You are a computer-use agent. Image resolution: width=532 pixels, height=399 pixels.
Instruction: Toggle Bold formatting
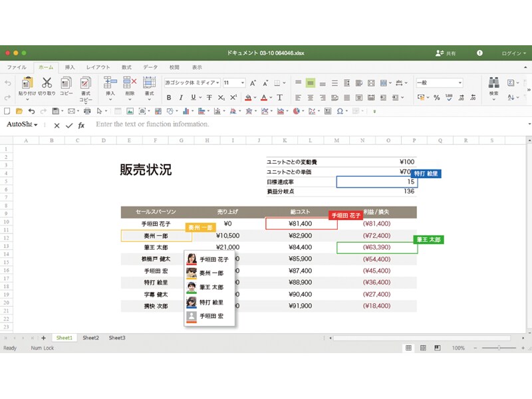click(169, 98)
